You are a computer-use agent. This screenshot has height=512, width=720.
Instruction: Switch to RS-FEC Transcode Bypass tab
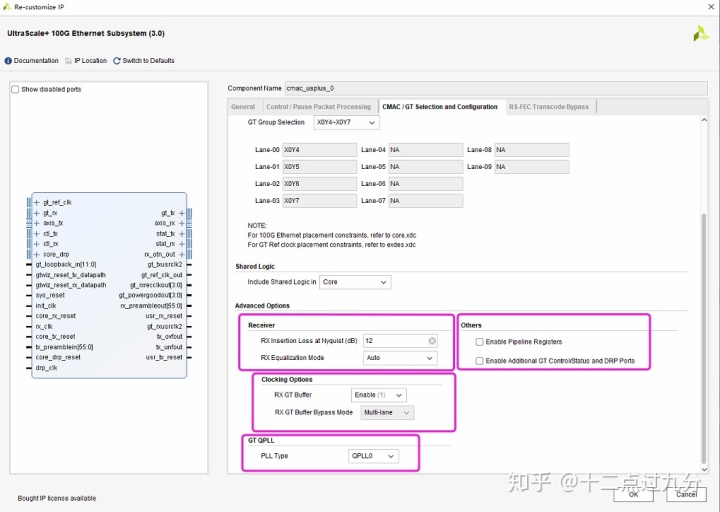pos(549,107)
